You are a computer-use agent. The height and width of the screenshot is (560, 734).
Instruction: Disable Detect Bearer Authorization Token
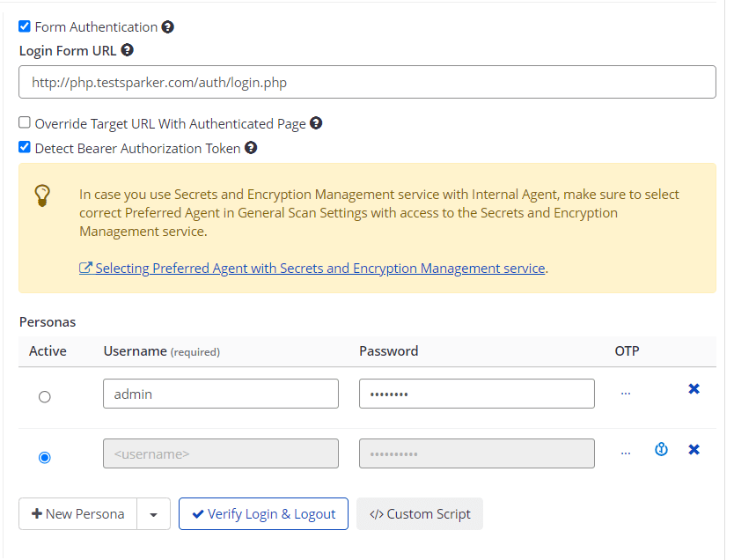pyautogui.click(x=24, y=147)
